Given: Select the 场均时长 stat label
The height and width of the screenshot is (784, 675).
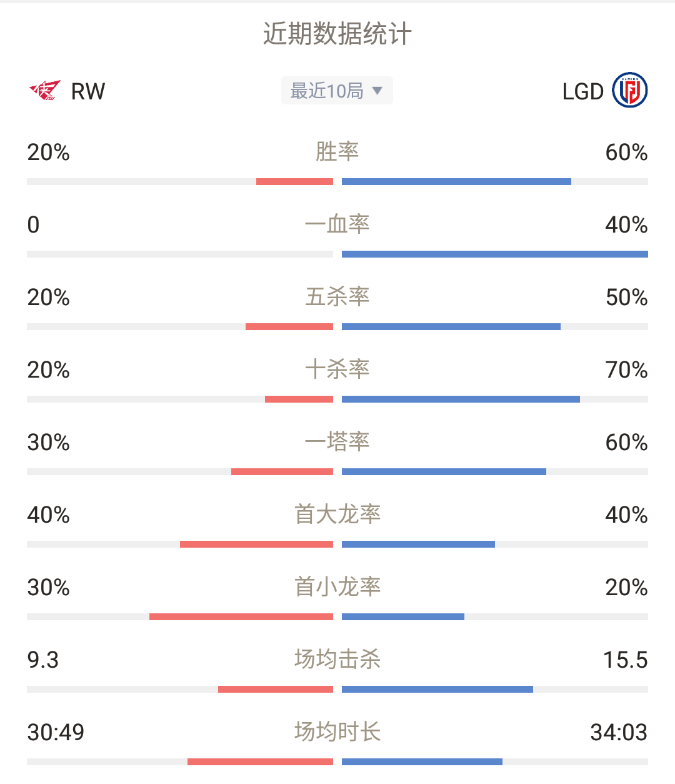Looking at the screenshot, I should [x=337, y=731].
